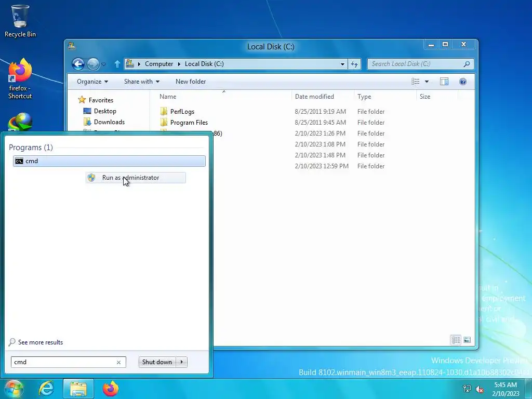Screen dimensions: 532x399
Task: Open the Share with menu
Action: 141,82
